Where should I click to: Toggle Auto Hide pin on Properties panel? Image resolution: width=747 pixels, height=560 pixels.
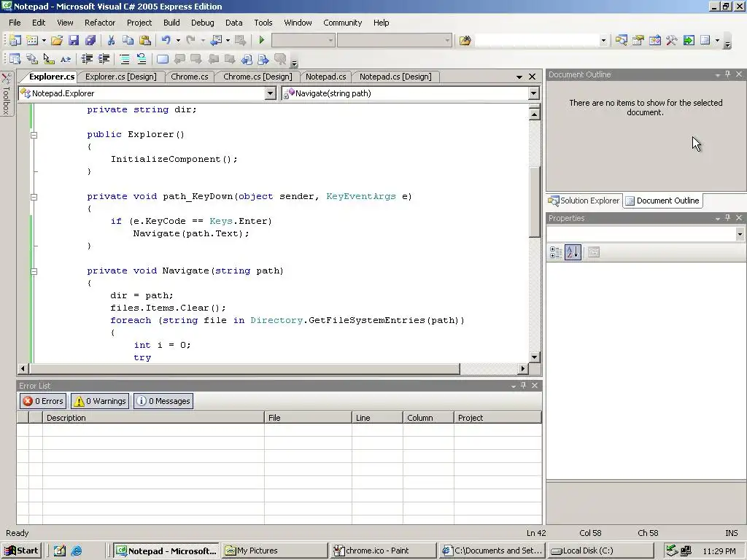point(727,217)
